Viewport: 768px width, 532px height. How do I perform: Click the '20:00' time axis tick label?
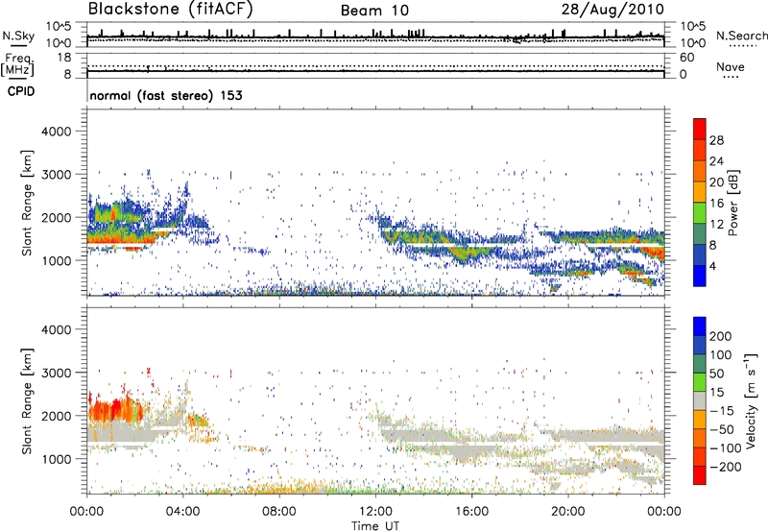(x=568, y=512)
